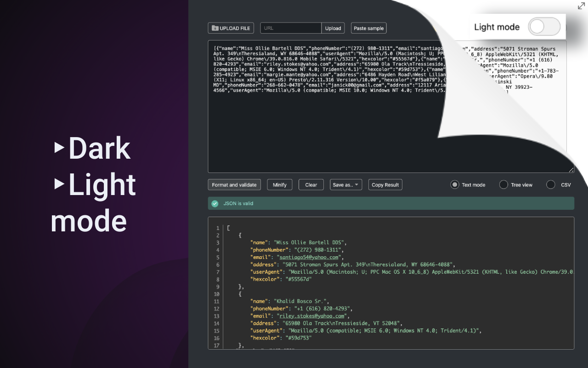Click line number 1 in the output gutter
Screen dimensions: 588x368
point(218,228)
